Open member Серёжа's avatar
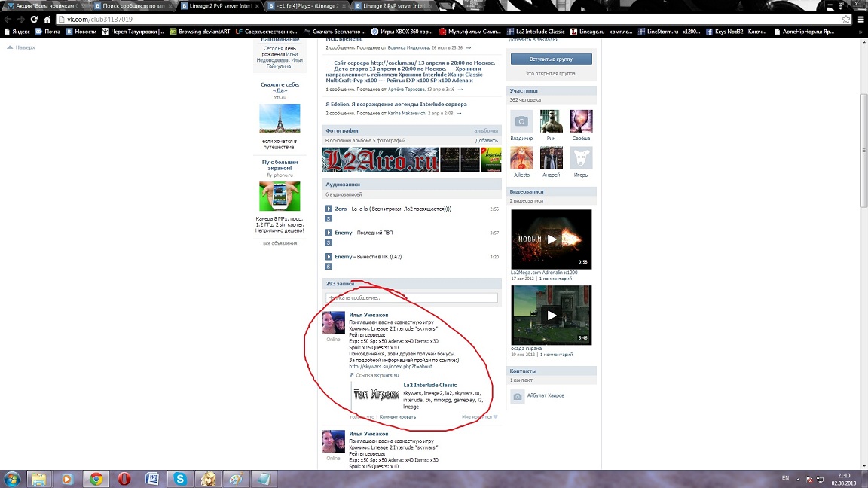Viewport: 868px width, 488px height. click(581, 121)
